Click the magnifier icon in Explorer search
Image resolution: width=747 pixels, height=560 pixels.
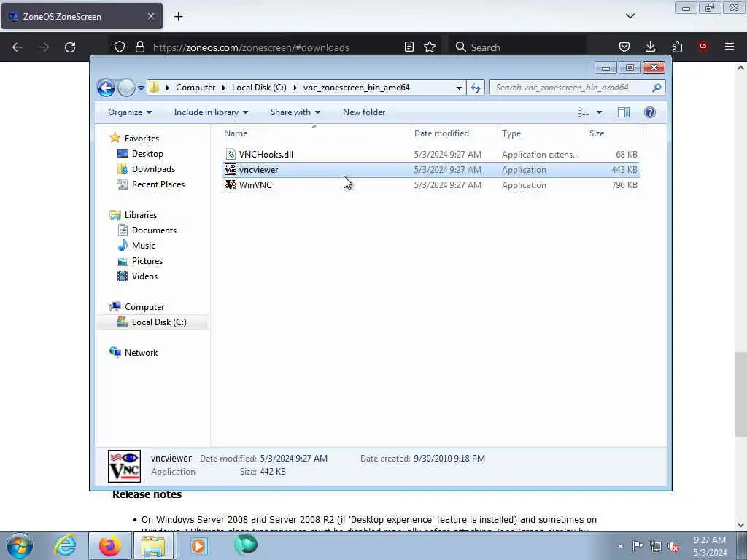[657, 87]
